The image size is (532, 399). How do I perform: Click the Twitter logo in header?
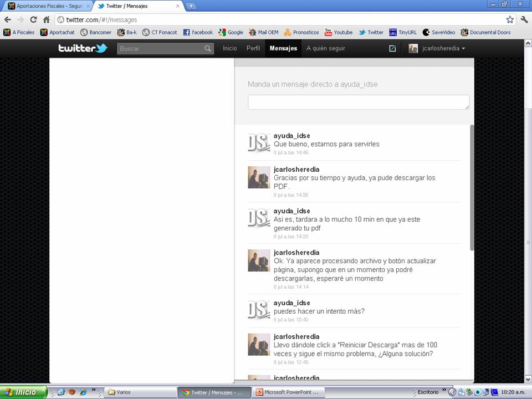(83, 48)
